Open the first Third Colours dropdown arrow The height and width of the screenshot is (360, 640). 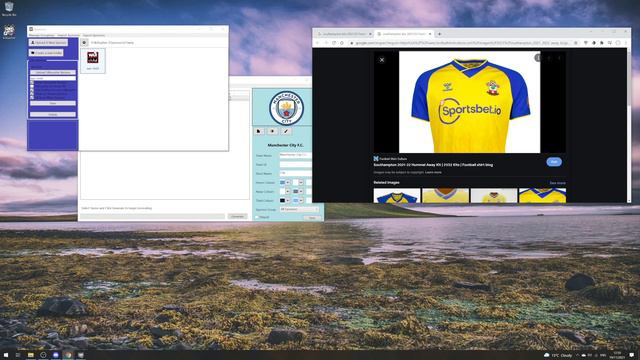[x=288, y=200]
